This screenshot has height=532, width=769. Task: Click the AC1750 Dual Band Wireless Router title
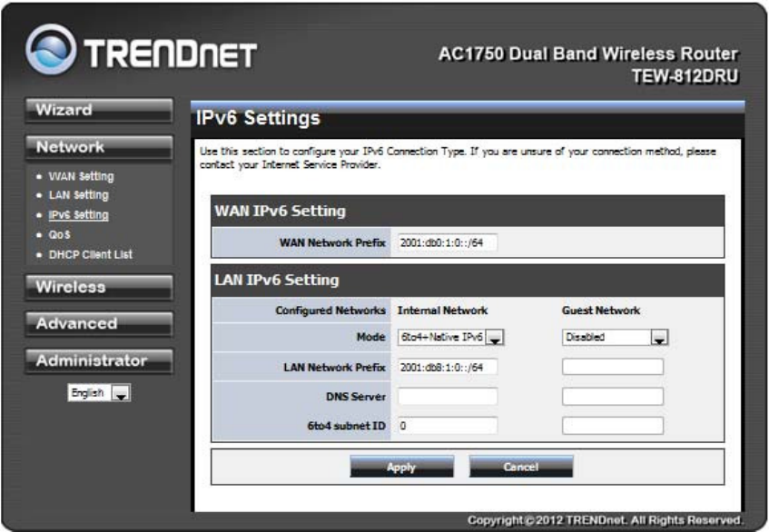click(x=588, y=54)
